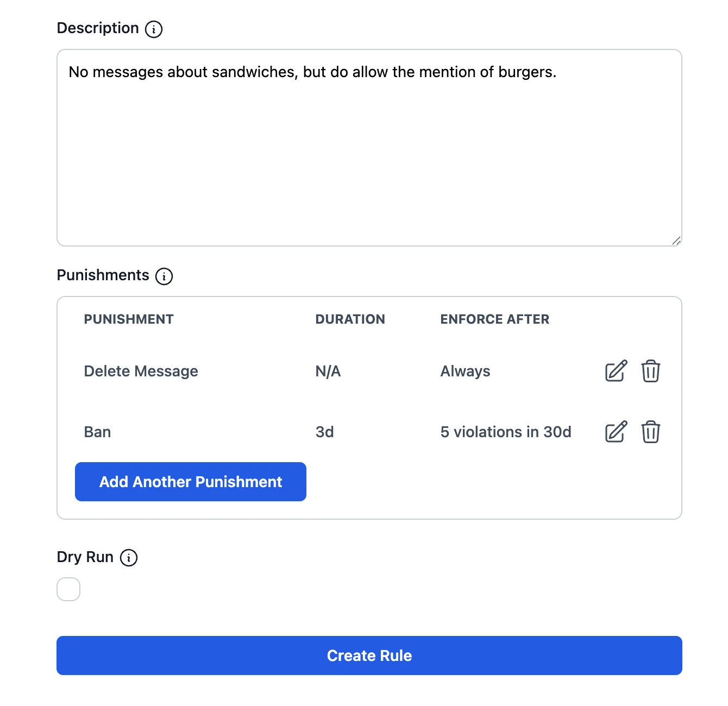Click the Dry Run info icon
The height and width of the screenshot is (706, 728).
click(x=129, y=558)
